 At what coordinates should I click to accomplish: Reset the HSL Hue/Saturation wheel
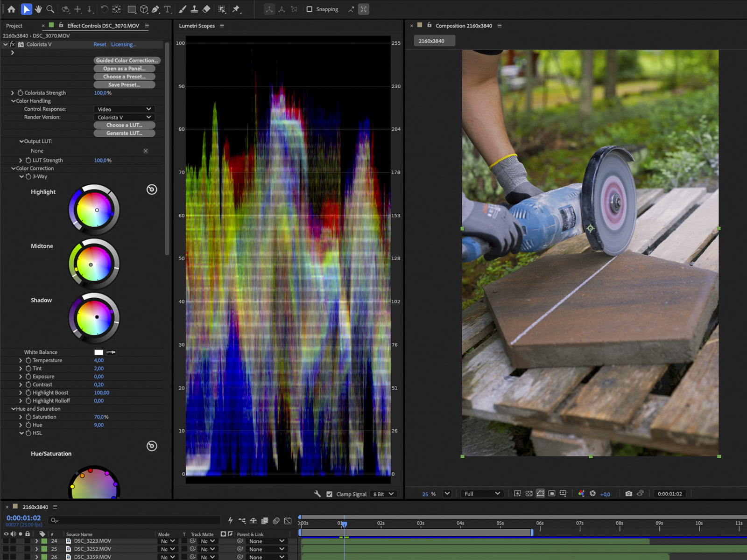tap(152, 446)
